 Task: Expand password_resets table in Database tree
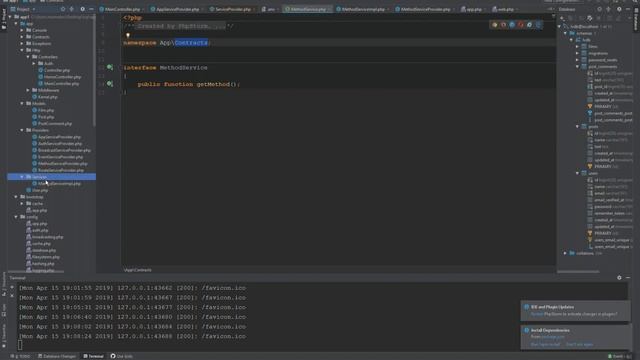[x=578, y=60]
